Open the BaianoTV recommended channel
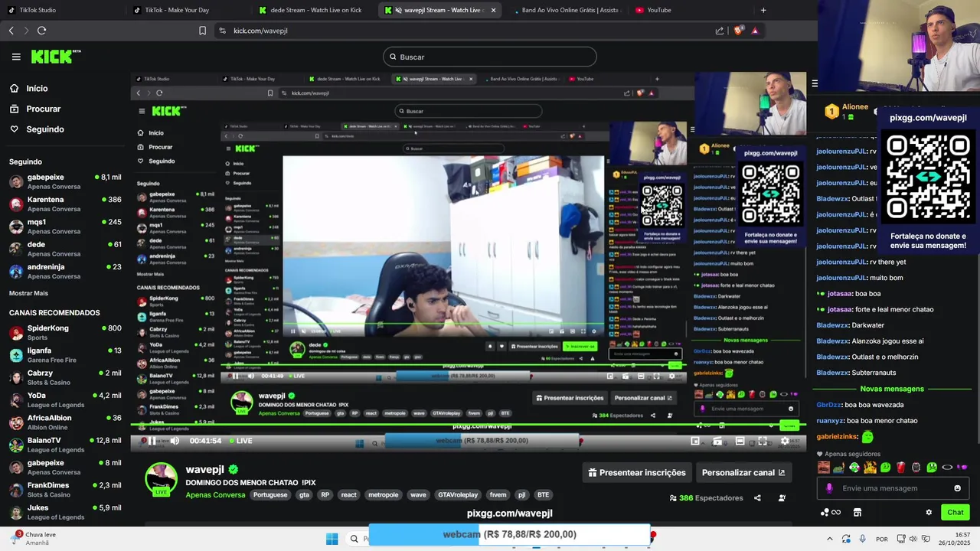The height and width of the screenshot is (551, 980). point(65,445)
